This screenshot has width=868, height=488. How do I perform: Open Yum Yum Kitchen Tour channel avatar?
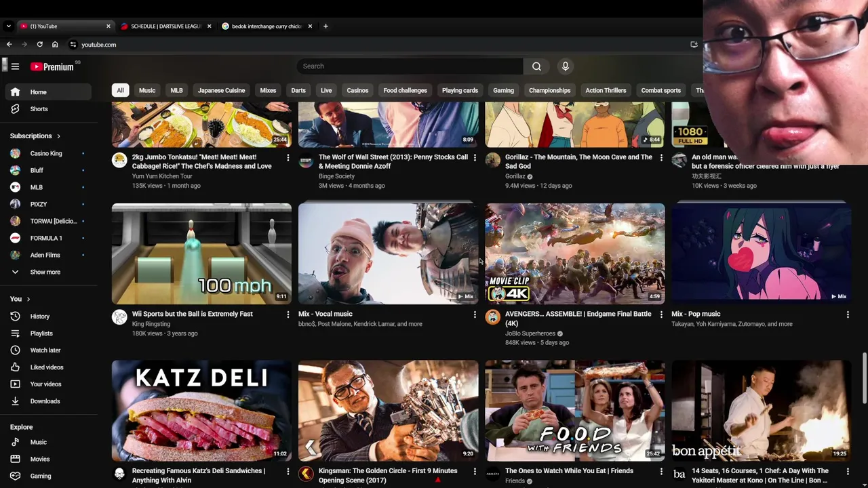119,161
